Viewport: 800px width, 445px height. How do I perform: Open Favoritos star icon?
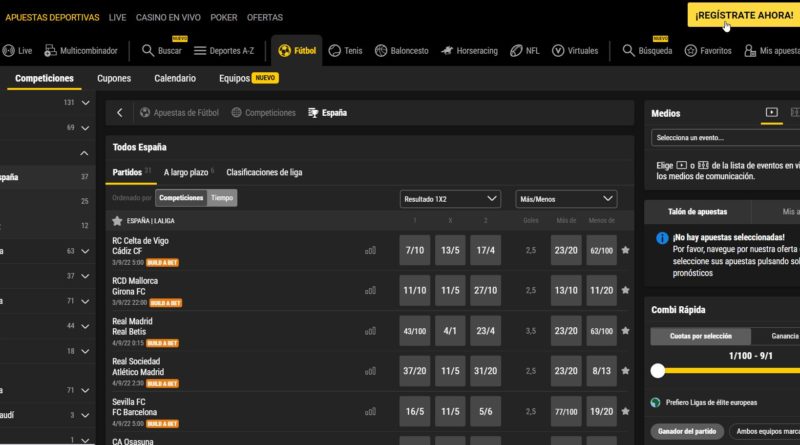point(690,51)
